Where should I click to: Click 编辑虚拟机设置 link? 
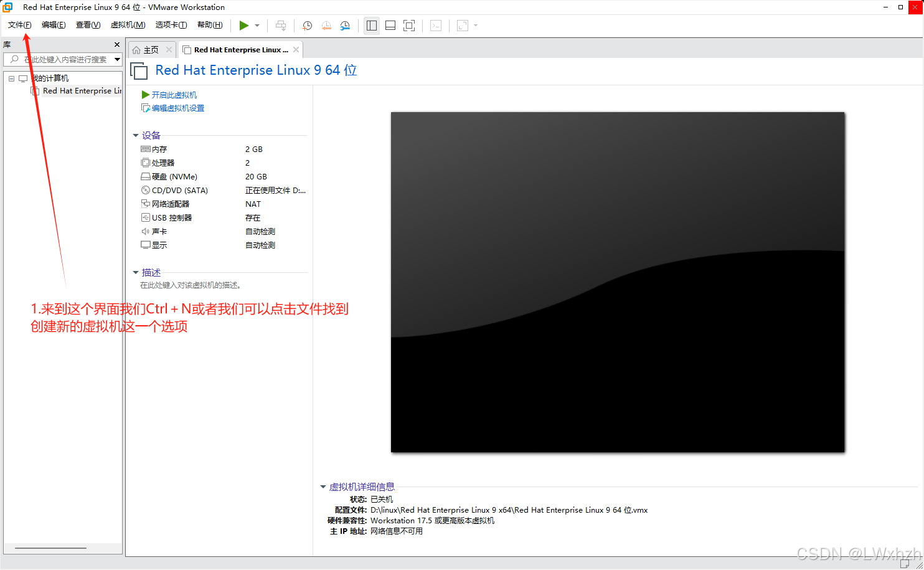click(x=178, y=108)
